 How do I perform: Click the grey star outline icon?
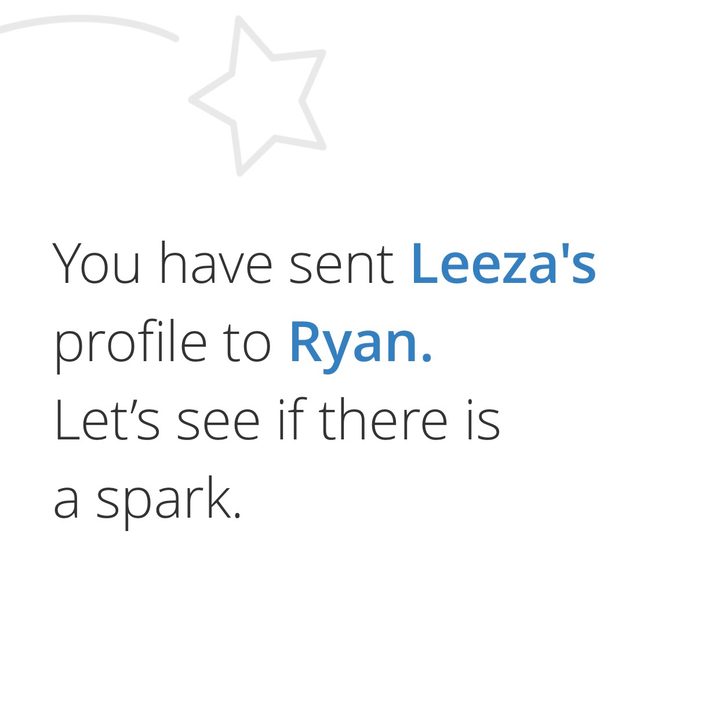coord(258,96)
